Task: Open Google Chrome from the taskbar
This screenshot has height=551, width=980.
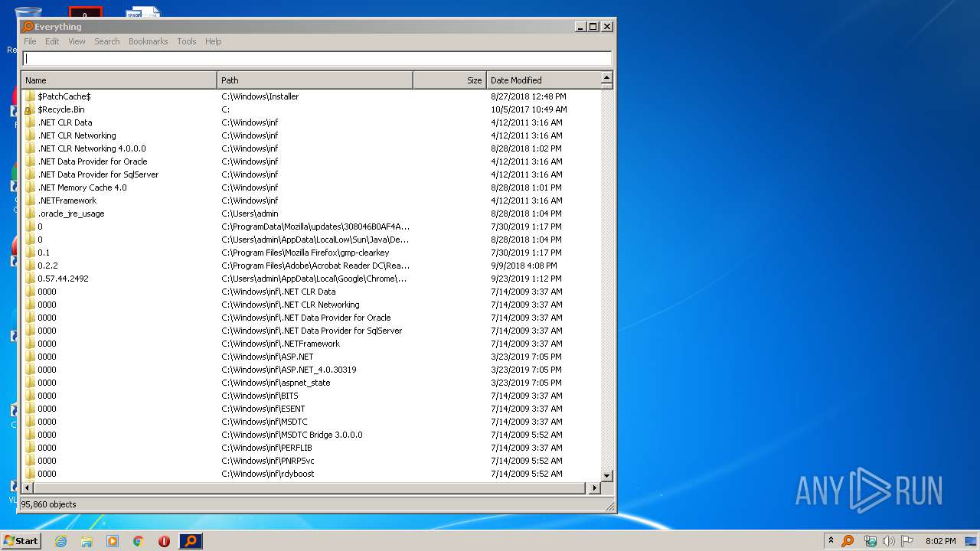Action: [139, 541]
